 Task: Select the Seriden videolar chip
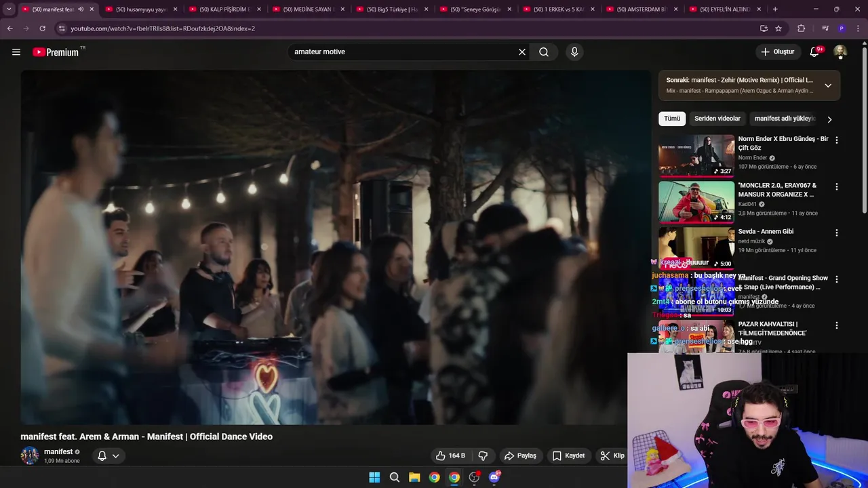pos(717,119)
